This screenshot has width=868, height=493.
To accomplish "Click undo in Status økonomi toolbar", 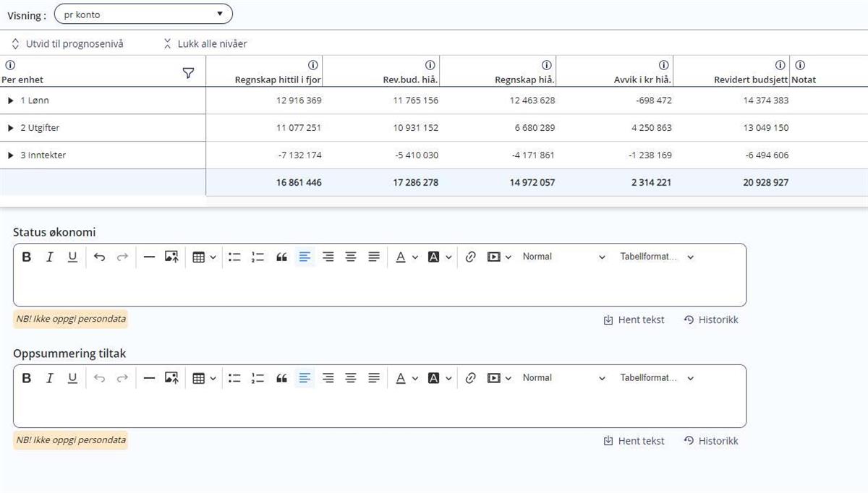I will [x=100, y=257].
